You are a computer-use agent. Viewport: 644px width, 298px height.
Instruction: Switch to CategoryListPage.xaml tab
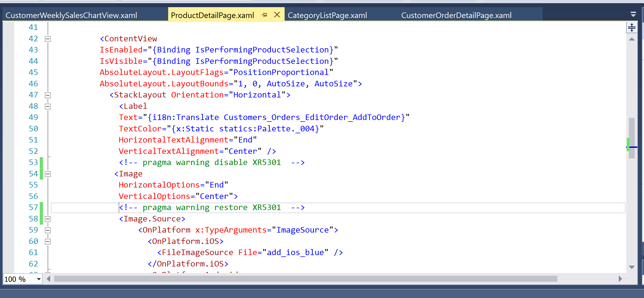click(327, 15)
